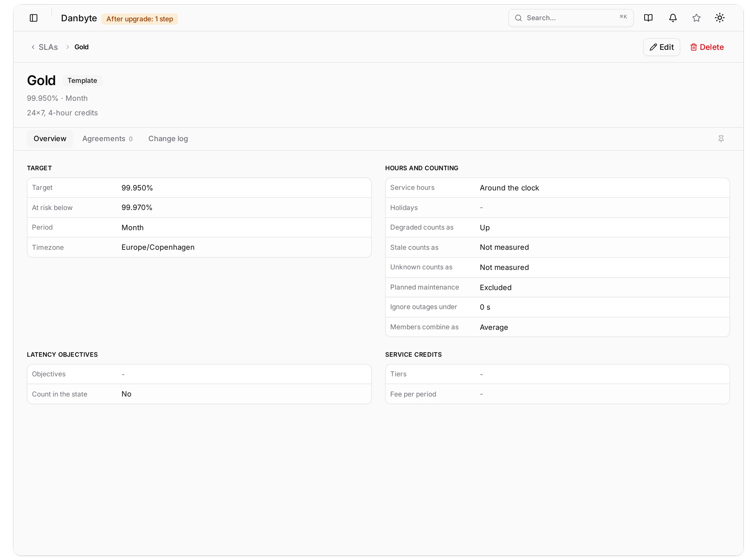Select the Overview tab

point(50,139)
